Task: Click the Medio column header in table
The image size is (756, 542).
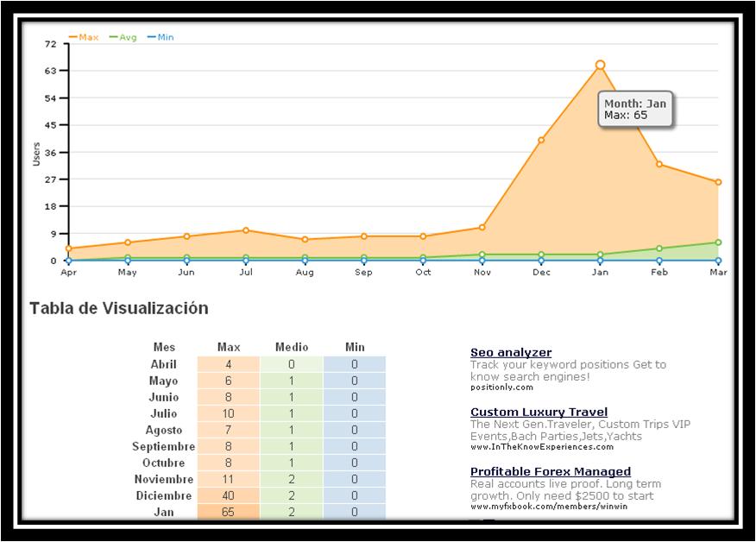Action: (x=292, y=347)
